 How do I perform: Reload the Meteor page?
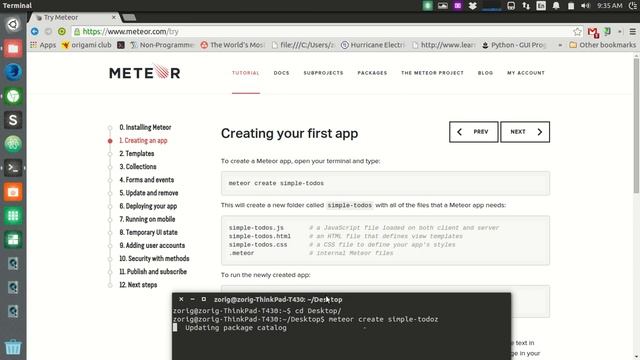coord(62,31)
